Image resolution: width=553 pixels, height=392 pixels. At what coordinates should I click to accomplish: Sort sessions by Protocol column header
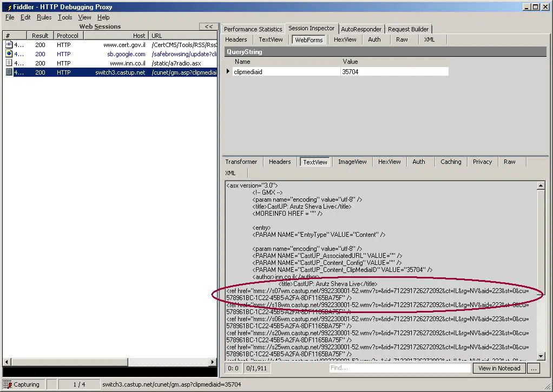click(68, 36)
